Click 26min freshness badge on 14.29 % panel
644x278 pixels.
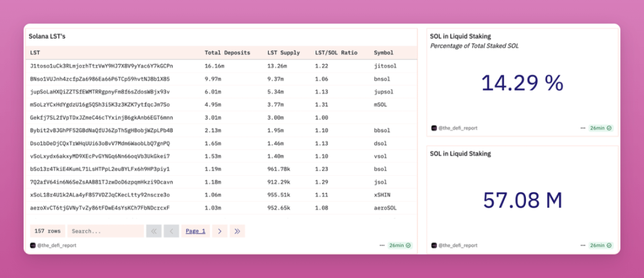point(600,128)
